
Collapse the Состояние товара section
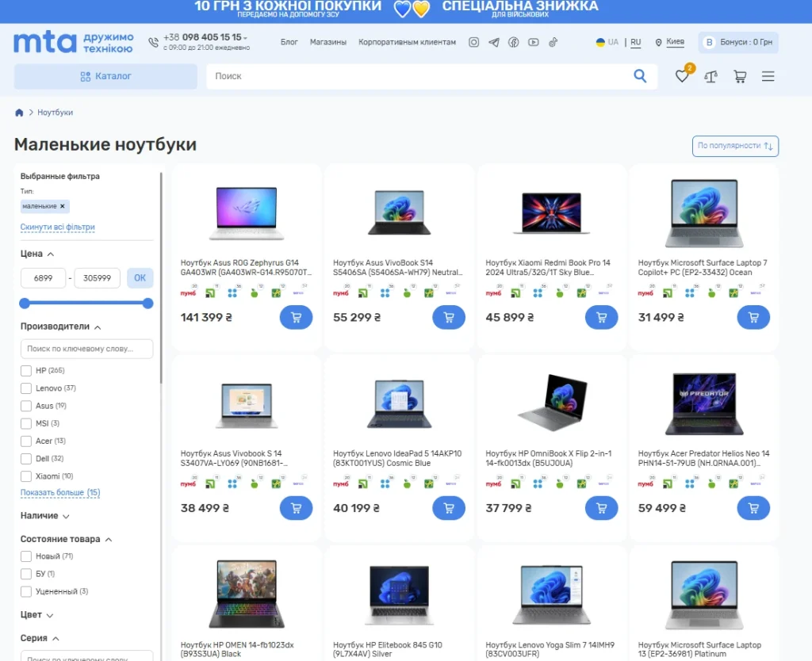109,540
